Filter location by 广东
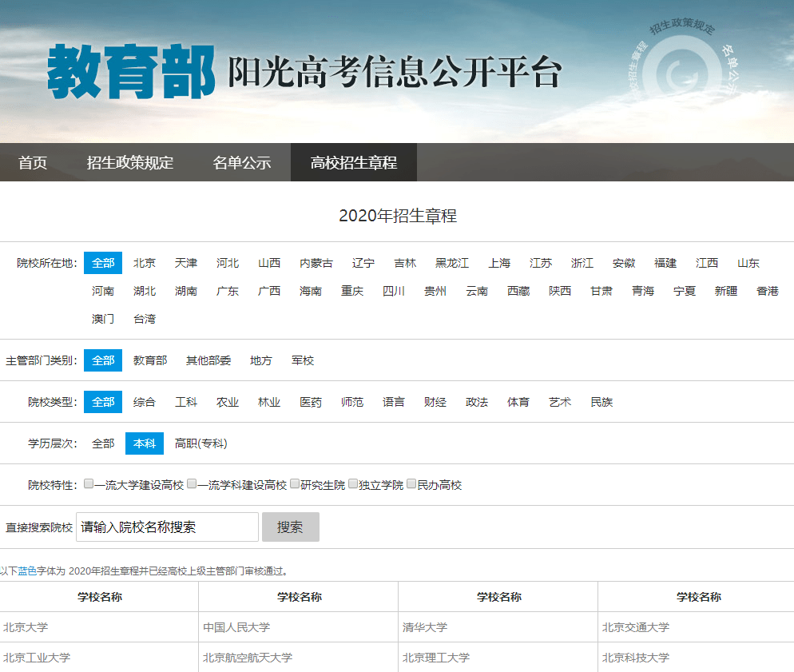 pyautogui.click(x=228, y=291)
